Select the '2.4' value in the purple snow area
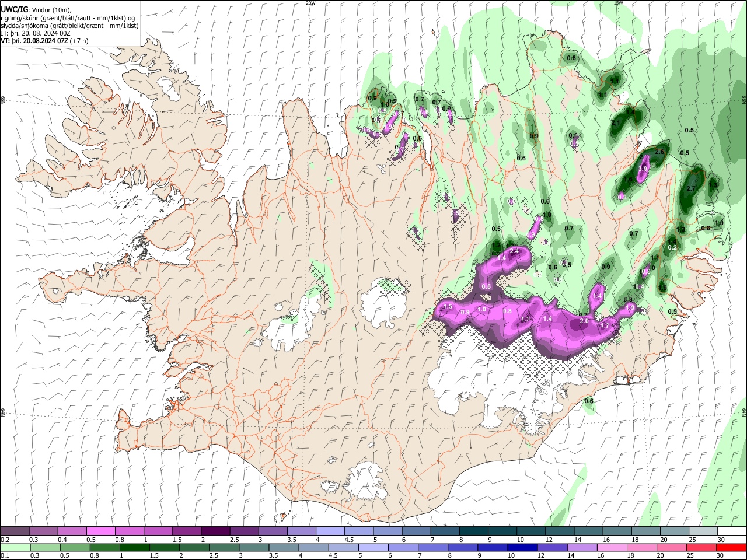 pos(515,251)
